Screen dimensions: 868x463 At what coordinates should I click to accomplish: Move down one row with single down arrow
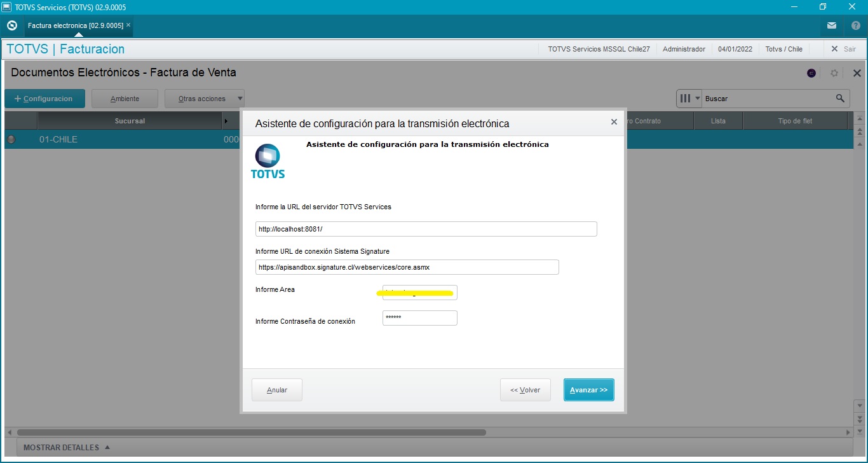[x=860, y=406]
